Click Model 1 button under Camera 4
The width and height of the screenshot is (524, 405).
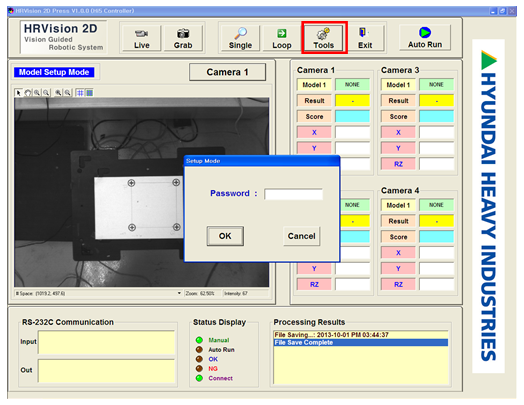click(x=398, y=205)
